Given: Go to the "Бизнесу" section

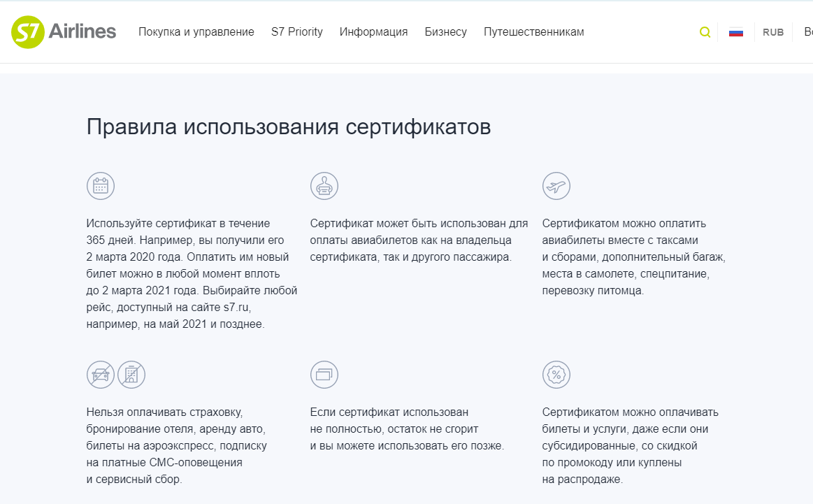Looking at the screenshot, I should 445,32.
